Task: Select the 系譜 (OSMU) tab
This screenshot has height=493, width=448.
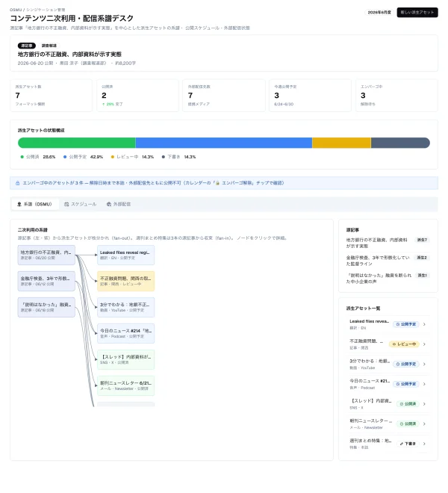Action: (x=35, y=204)
